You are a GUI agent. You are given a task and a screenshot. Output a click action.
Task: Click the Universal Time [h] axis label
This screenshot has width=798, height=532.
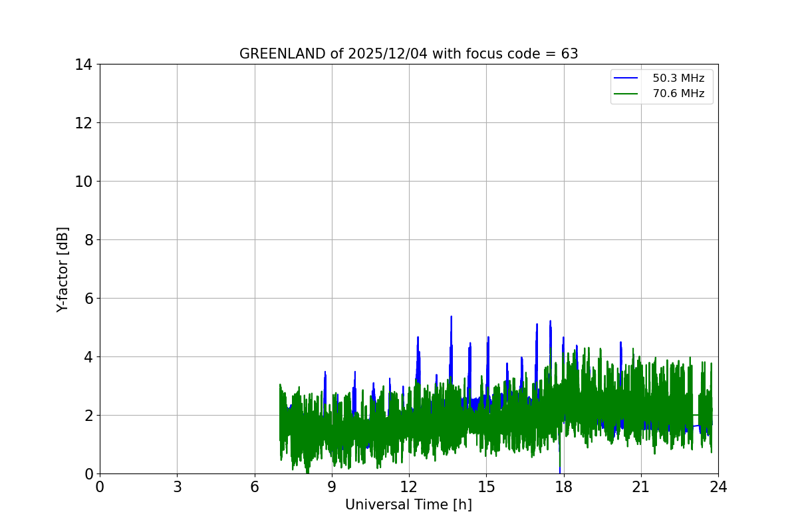coord(408,505)
